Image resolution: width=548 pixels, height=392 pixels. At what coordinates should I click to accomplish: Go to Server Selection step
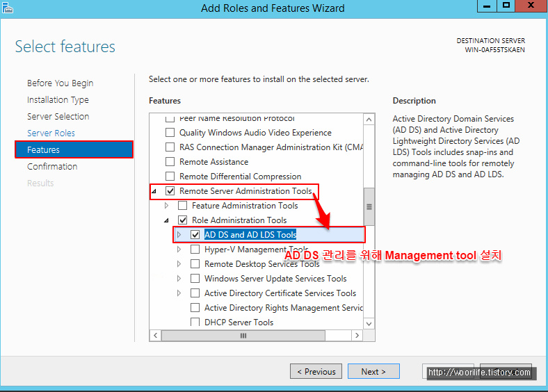tap(58, 116)
